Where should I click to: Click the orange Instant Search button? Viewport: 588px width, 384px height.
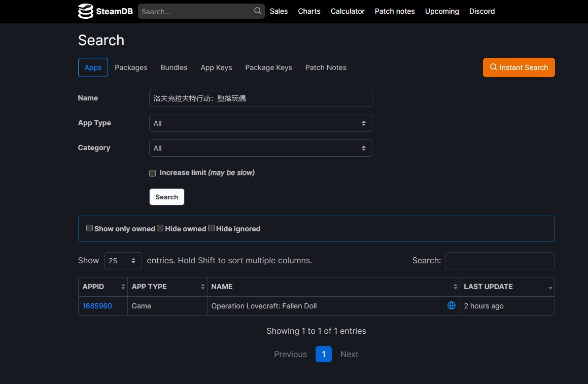pyautogui.click(x=518, y=67)
